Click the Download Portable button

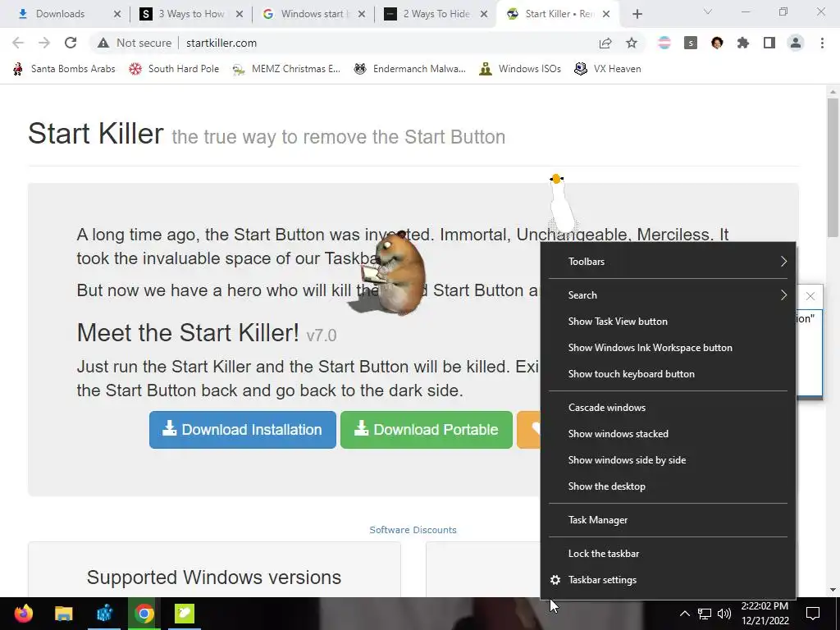(x=427, y=430)
